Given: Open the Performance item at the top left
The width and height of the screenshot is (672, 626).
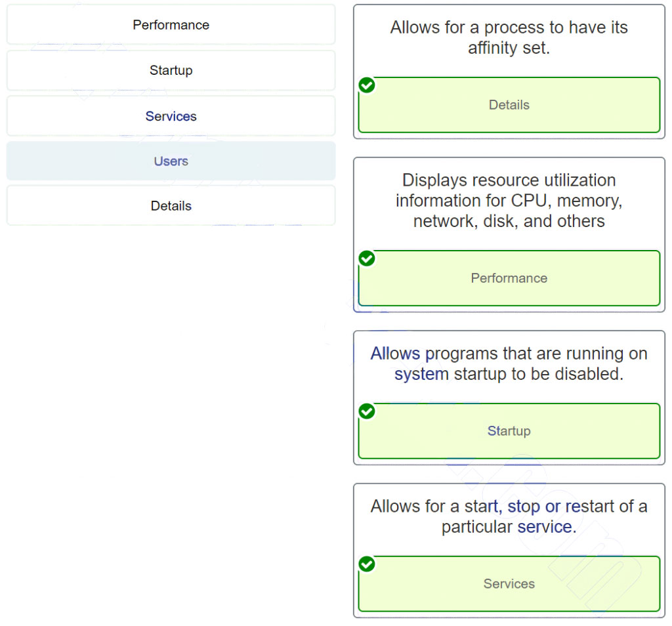Looking at the screenshot, I should (171, 25).
